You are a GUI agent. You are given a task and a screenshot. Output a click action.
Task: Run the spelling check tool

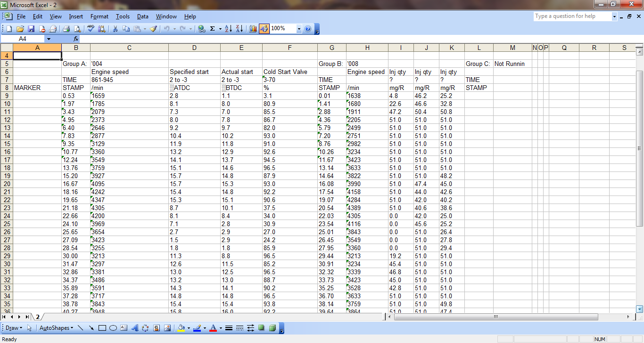point(91,29)
